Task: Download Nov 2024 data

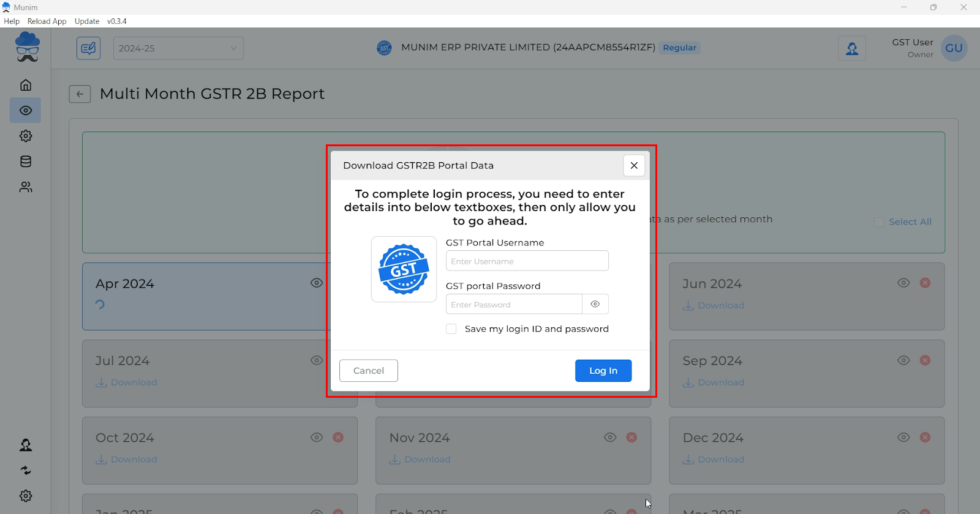Action: (x=420, y=460)
